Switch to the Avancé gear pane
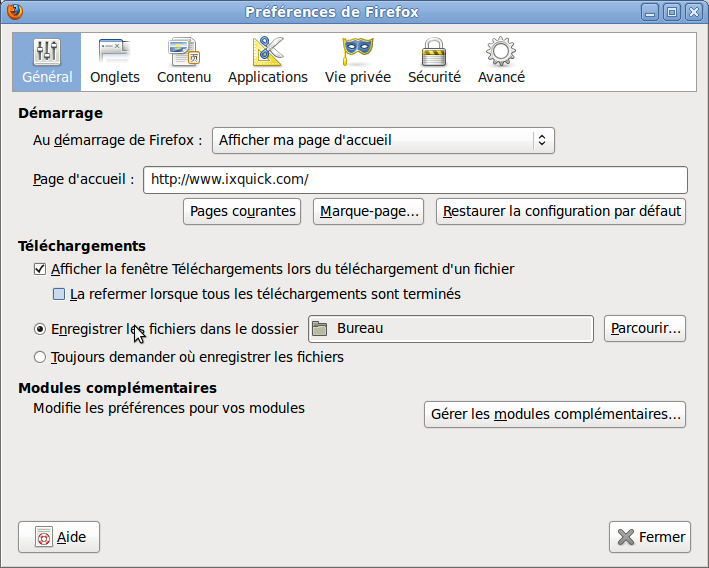This screenshot has width=709, height=568. (x=501, y=62)
